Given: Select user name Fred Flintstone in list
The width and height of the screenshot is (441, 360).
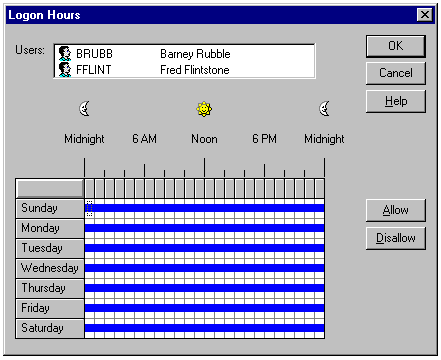Looking at the screenshot, I should coord(195,70).
